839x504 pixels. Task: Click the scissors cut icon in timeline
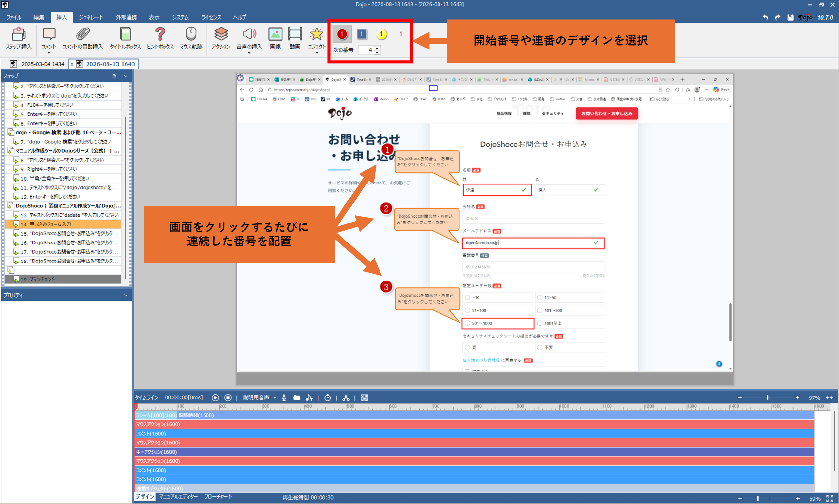coord(346,397)
